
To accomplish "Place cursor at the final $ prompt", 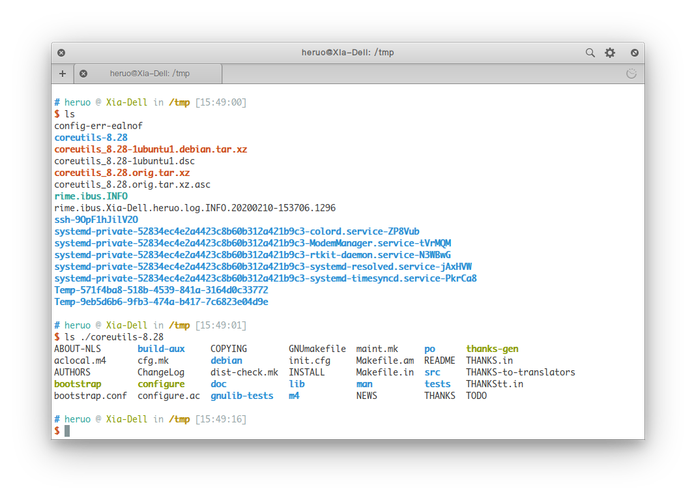I will (67, 431).
